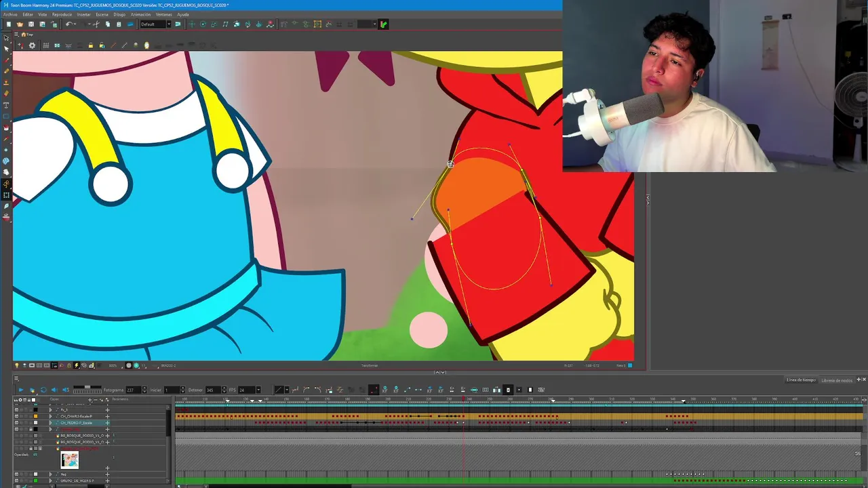The image size is (868, 488).
Task: Open the Insertar menu
Action: pos(83,14)
